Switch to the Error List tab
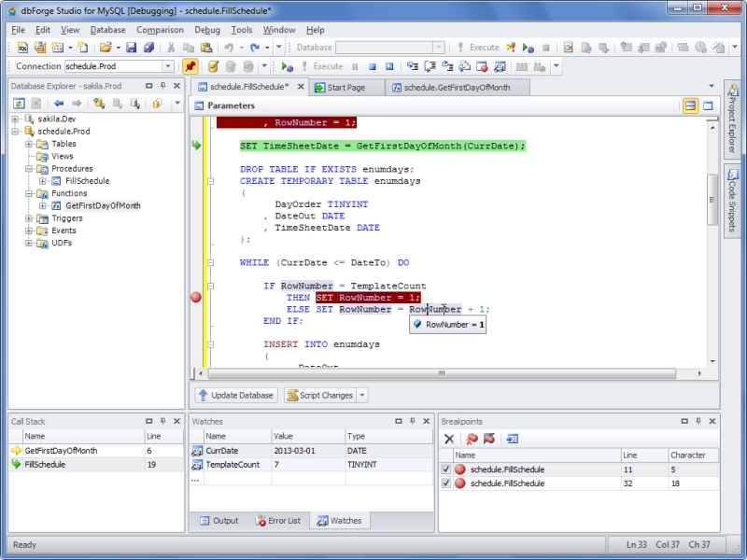The width and height of the screenshot is (747, 560). [277, 521]
